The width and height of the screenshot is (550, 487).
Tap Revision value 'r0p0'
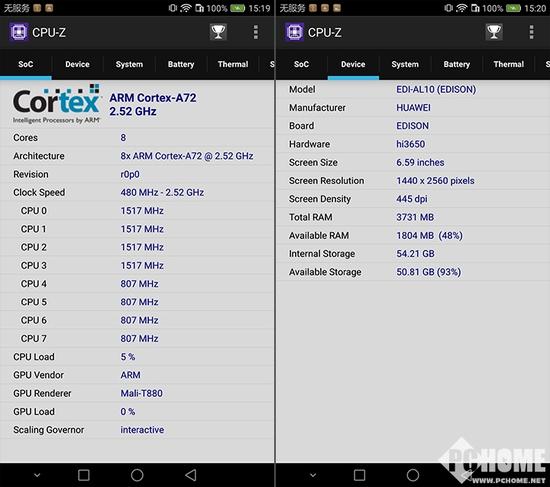point(130,174)
